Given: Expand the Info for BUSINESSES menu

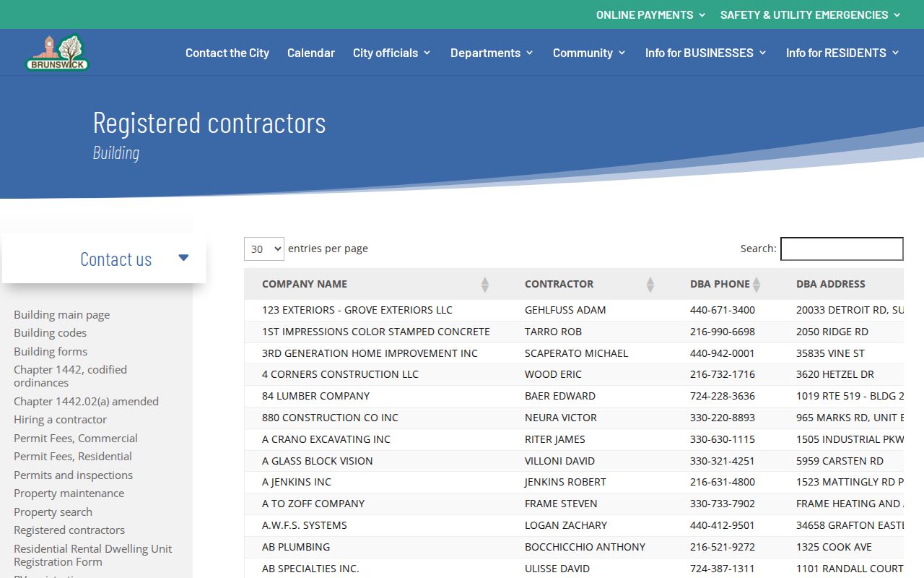Looking at the screenshot, I should pos(706,53).
